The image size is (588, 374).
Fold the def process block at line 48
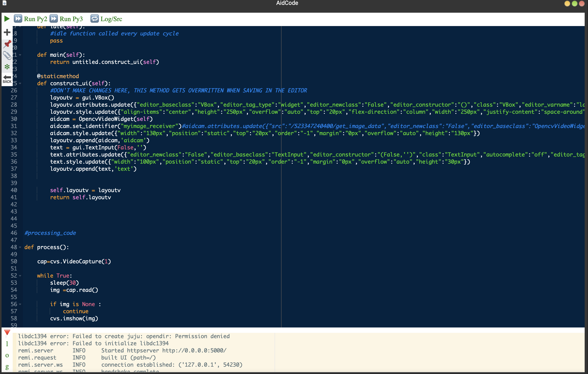click(x=20, y=247)
